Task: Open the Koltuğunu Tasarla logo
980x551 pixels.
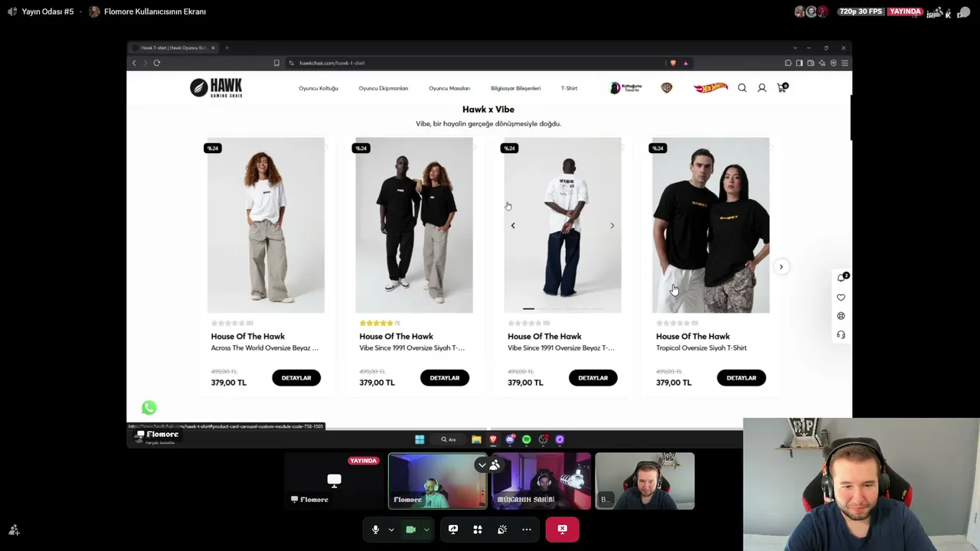Action: tap(626, 88)
